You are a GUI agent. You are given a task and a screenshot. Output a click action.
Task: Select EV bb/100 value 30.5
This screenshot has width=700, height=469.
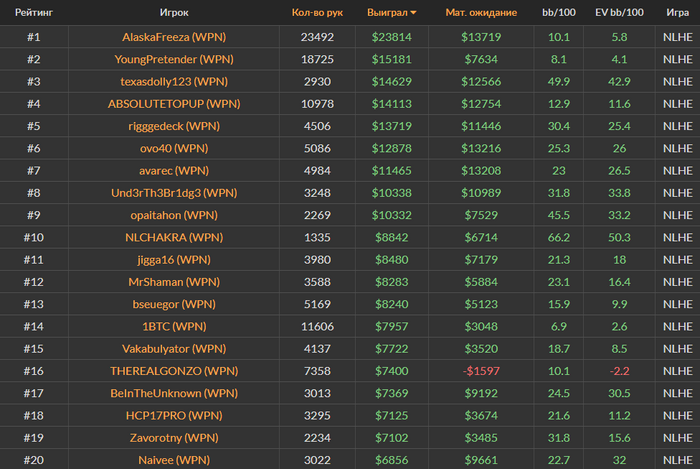pyautogui.click(x=619, y=393)
